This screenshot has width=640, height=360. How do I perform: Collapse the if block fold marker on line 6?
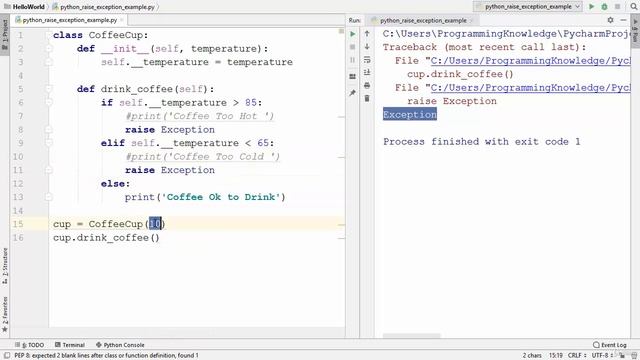tap(49, 102)
